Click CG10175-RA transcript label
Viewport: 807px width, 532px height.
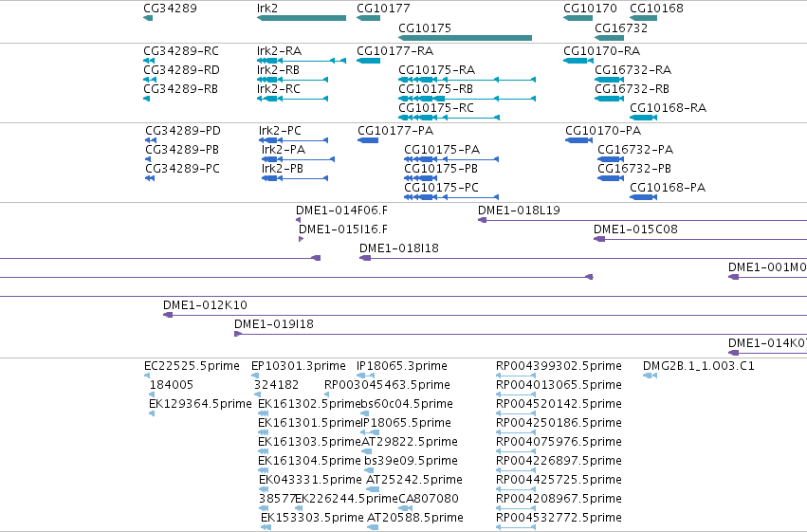(x=436, y=70)
